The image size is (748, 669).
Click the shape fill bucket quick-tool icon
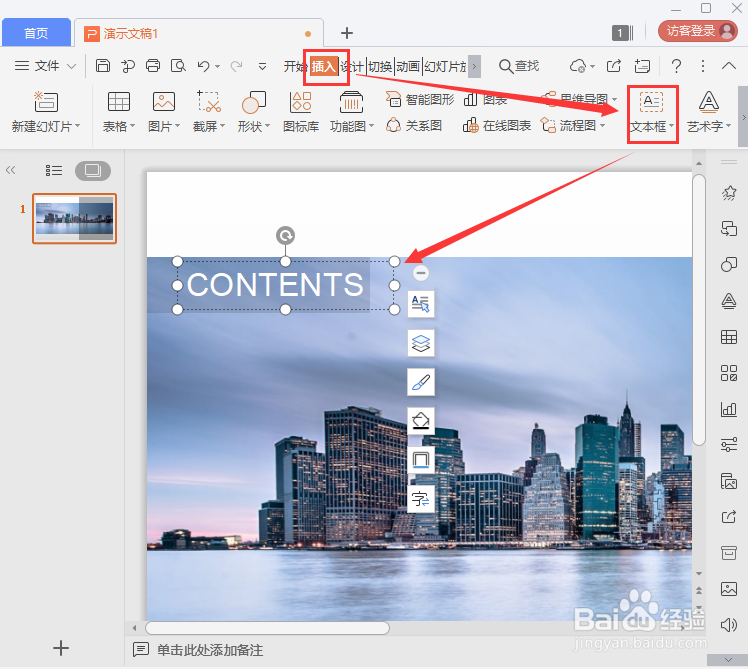pyautogui.click(x=421, y=421)
